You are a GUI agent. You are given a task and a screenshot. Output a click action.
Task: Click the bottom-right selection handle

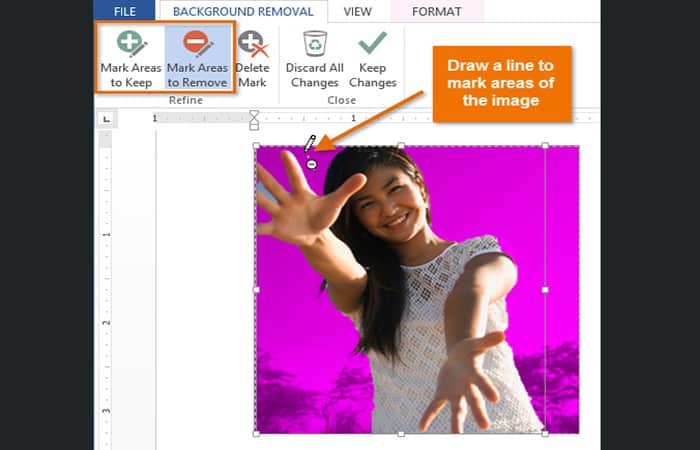pyautogui.click(x=545, y=433)
